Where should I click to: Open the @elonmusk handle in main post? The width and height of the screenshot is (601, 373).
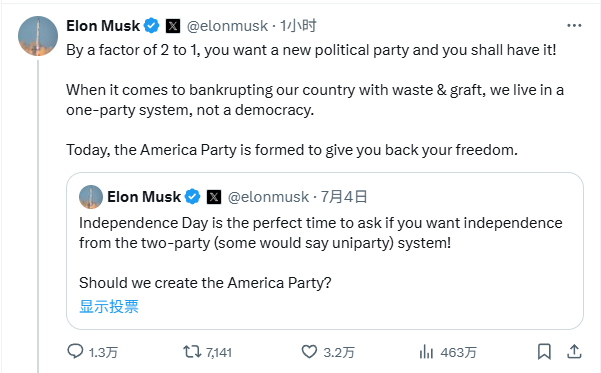coord(227,26)
